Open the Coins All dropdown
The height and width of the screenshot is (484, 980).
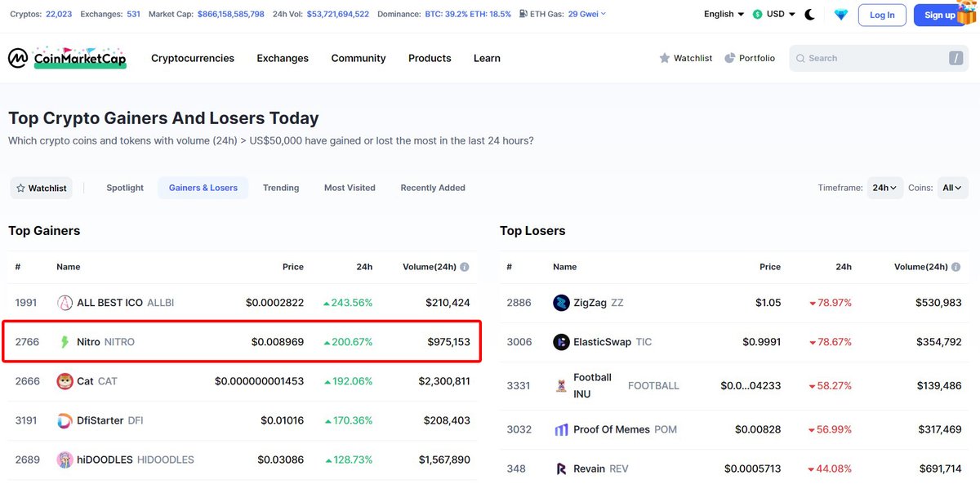[x=952, y=188]
